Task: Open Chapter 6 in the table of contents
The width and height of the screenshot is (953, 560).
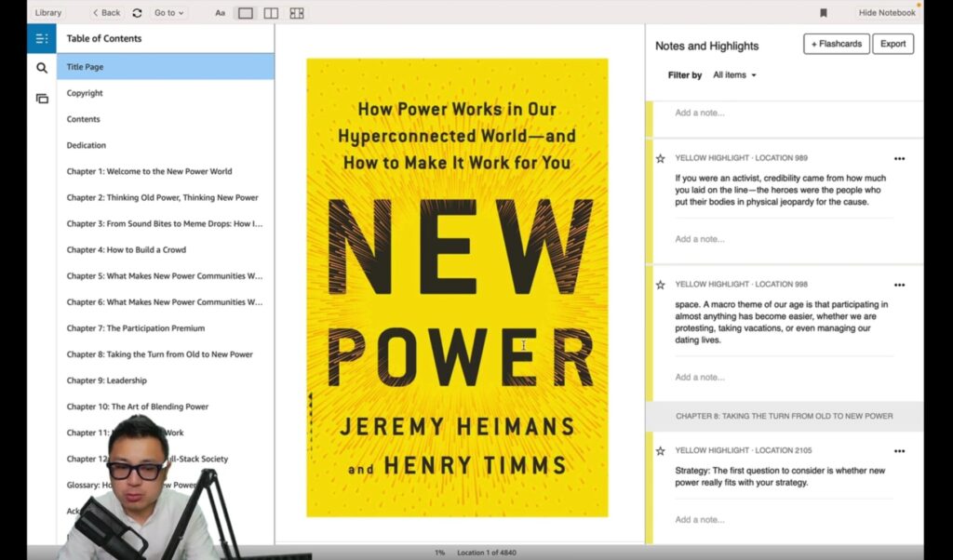Action: tap(166, 302)
